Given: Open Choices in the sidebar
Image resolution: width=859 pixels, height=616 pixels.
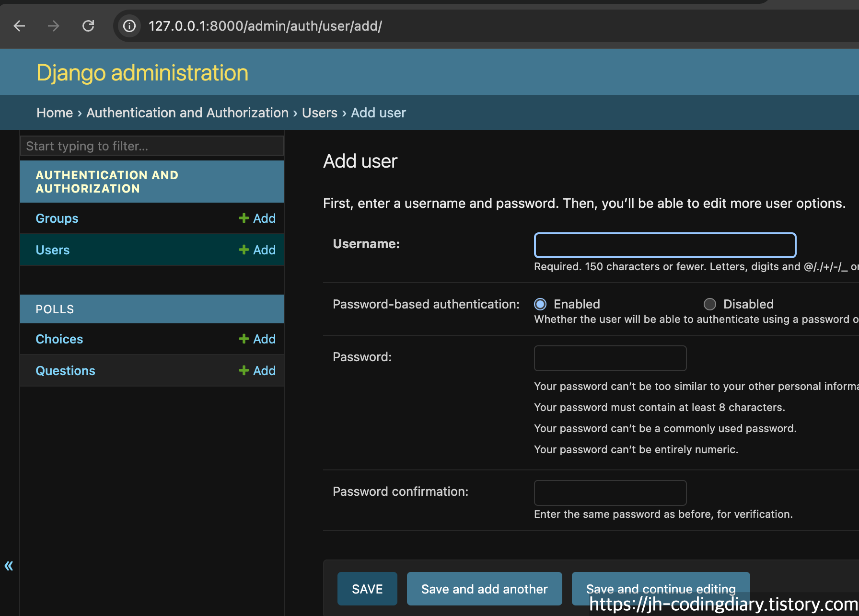Looking at the screenshot, I should (59, 339).
